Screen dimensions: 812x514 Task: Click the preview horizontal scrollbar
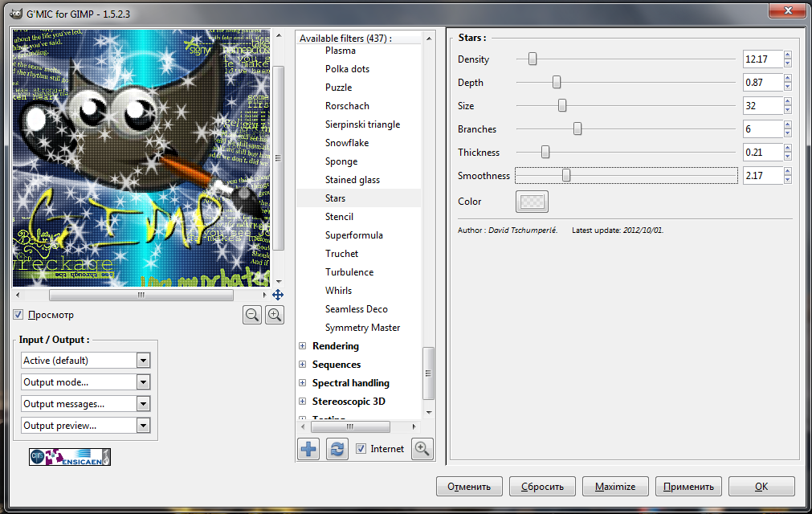tap(141, 295)
